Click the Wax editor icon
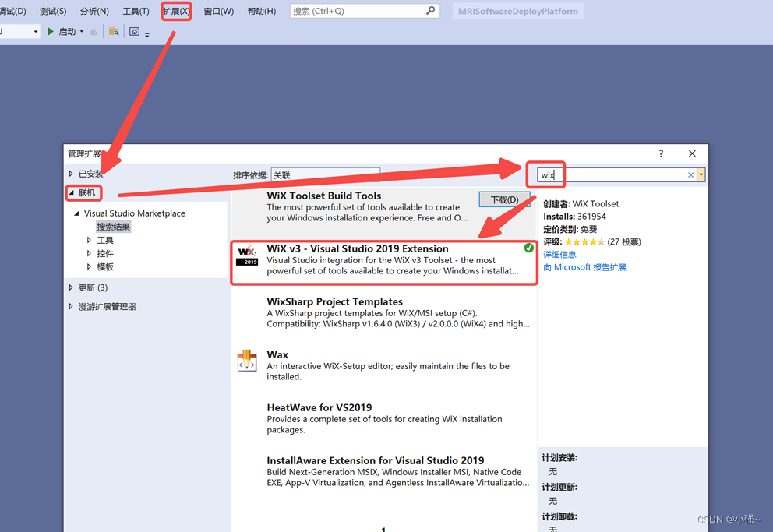Image resolution: width=773 pixels, height=532 pixels. pos(247,361)
